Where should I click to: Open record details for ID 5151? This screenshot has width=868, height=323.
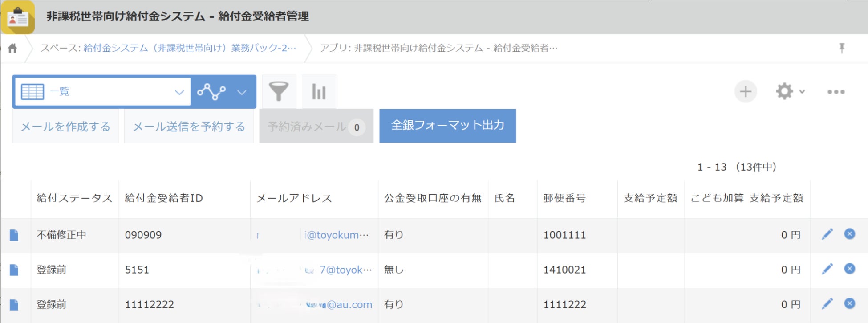(x=14, y=270)
